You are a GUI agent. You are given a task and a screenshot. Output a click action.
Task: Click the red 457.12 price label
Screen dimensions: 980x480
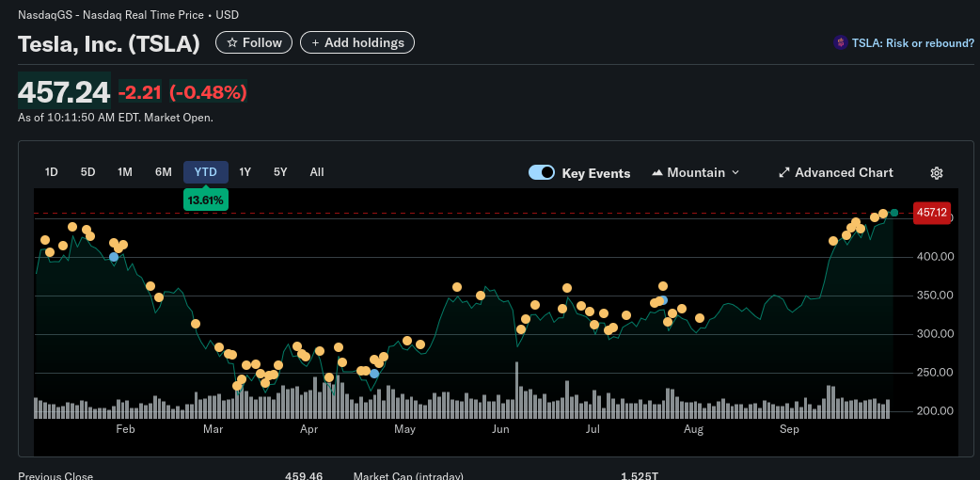[x=931, y=213]
